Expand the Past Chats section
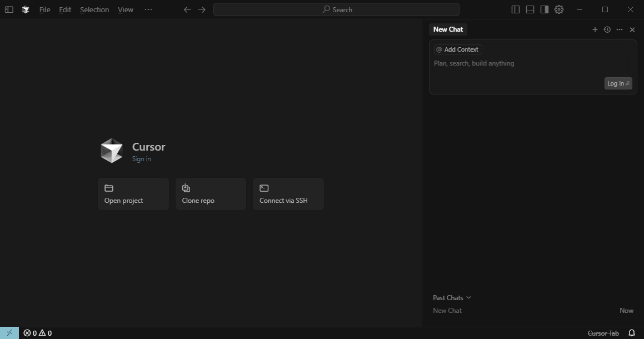The height and width of the screenshot is (339, 644). tap(452, 297)
